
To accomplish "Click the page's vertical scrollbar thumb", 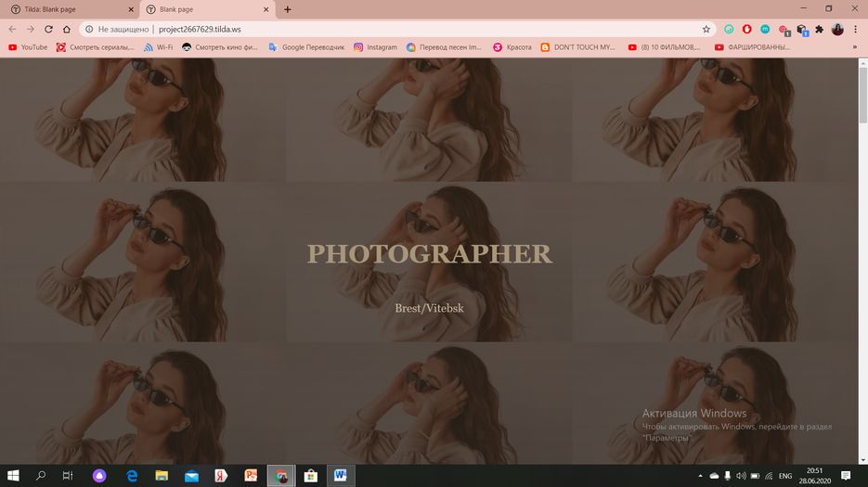I will click(862, 96).
